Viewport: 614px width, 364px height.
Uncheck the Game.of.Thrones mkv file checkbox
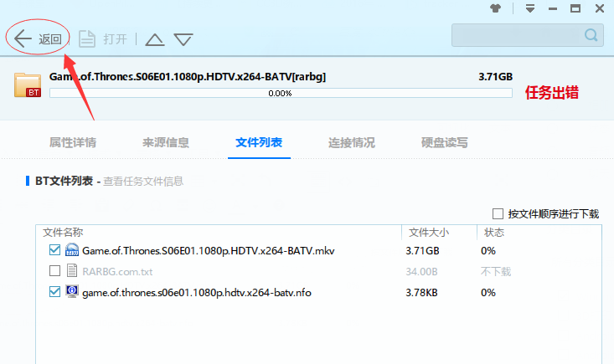[x=55, y=250]
